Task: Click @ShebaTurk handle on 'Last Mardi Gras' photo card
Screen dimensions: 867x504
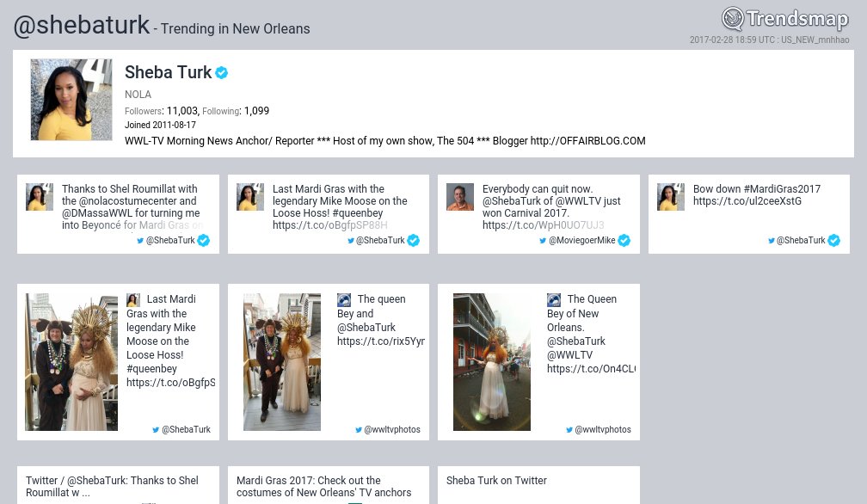Action: point(186,429)
